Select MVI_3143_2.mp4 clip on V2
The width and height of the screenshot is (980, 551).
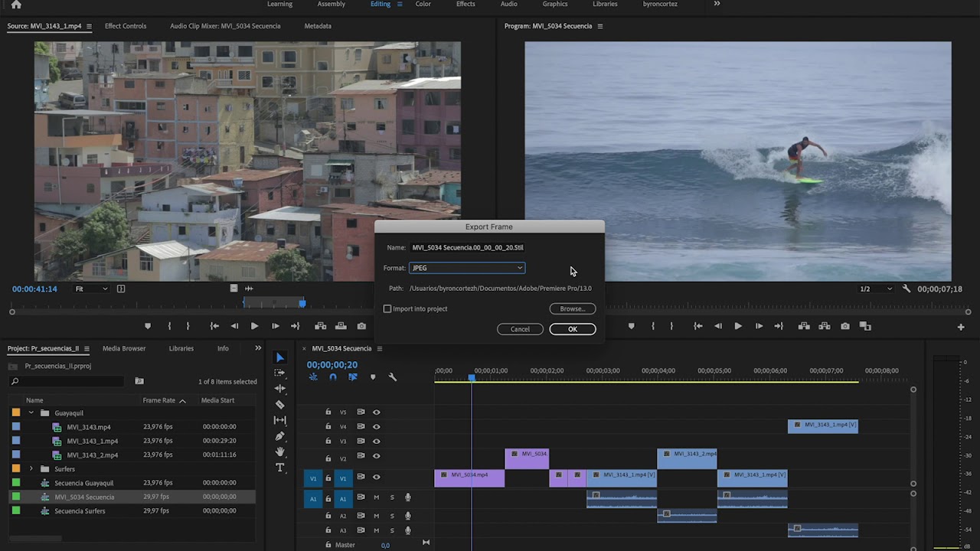pos(687,458)
